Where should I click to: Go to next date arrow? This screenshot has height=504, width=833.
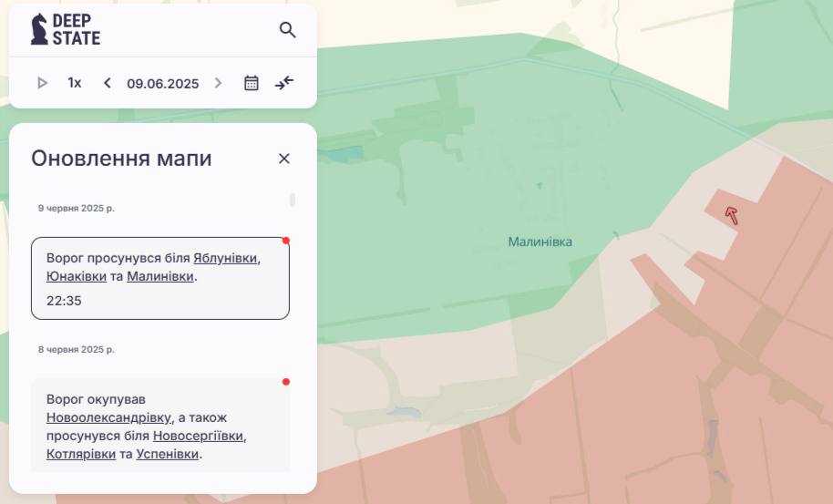tap(218, 83)
